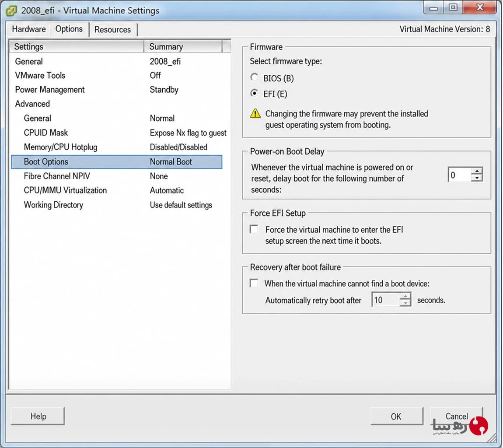Click '2008_efi' summary value
This screenshot has width=503, height=448.
(x=165, y=61)
